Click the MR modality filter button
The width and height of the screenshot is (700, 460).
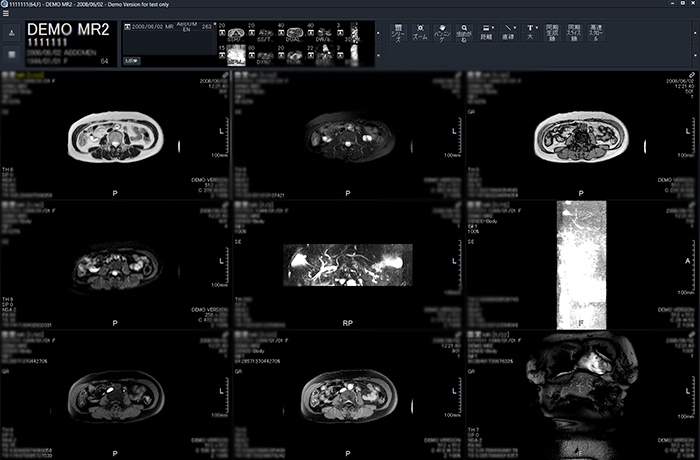coord(131,60)
